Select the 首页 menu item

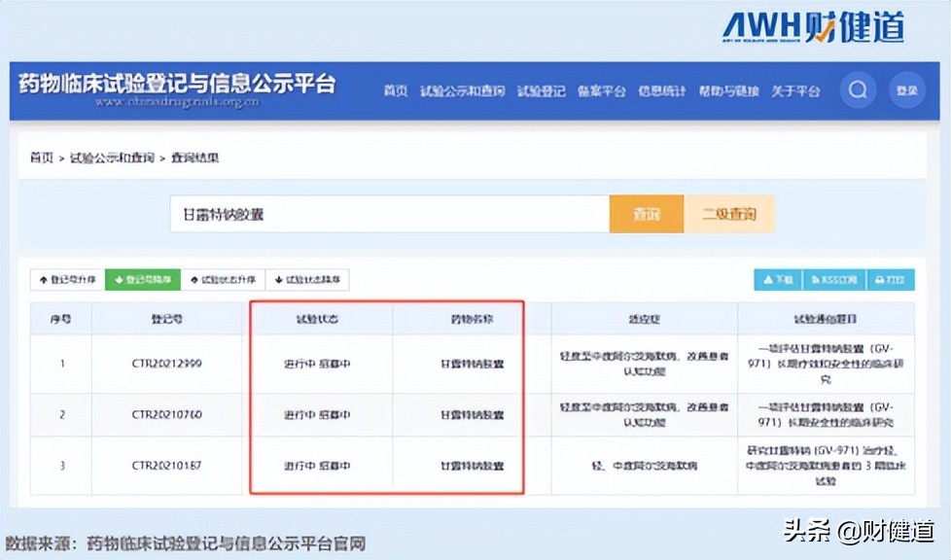[394, 89]
